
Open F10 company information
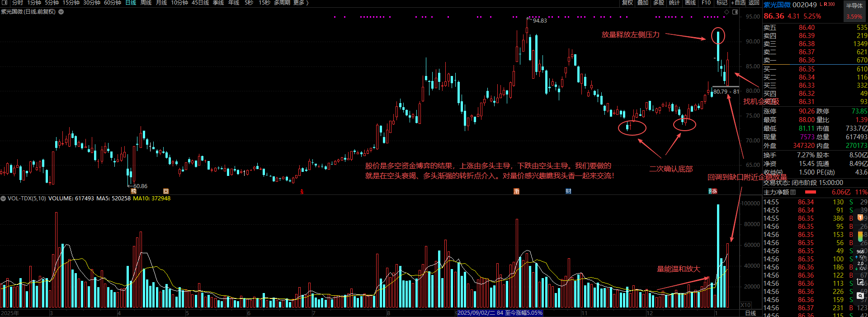(706, 3)
